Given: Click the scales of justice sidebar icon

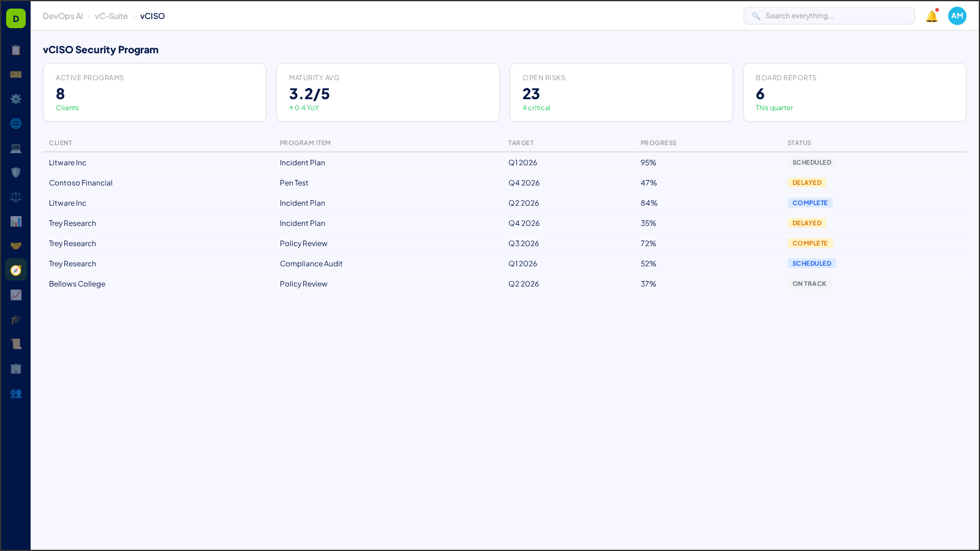Looking at the screenshot, I should pyautogui.click(x=16, y=197).
